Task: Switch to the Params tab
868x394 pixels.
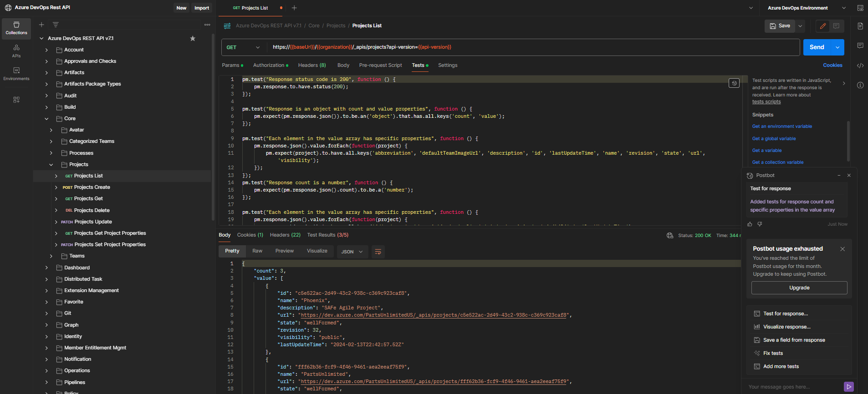Action: pos(232,65)
